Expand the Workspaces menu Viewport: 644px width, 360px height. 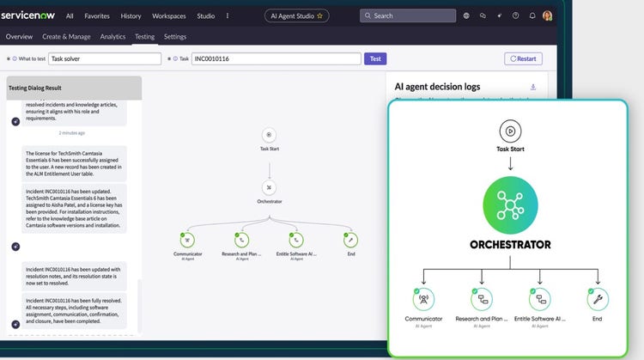[169, 15]
